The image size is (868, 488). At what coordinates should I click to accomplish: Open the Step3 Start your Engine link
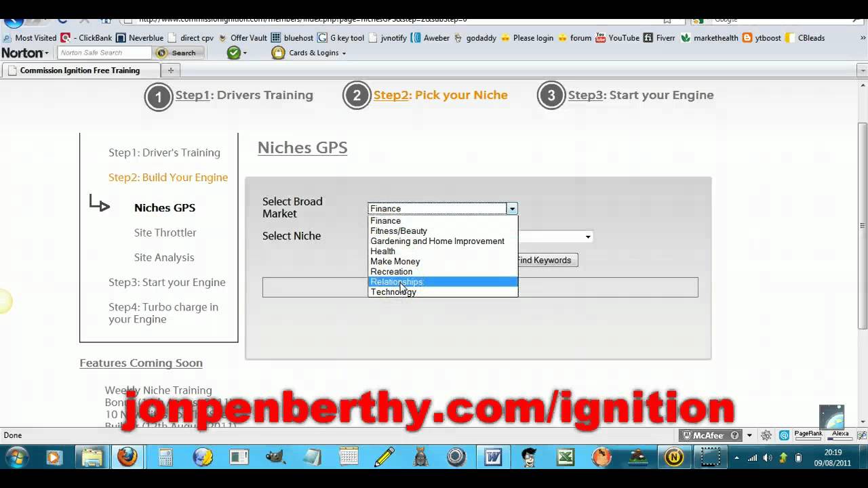(x=641, y=95)
